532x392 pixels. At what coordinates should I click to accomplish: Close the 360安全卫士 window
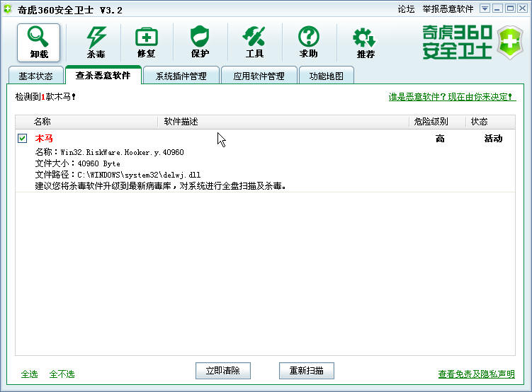(523, 8)
